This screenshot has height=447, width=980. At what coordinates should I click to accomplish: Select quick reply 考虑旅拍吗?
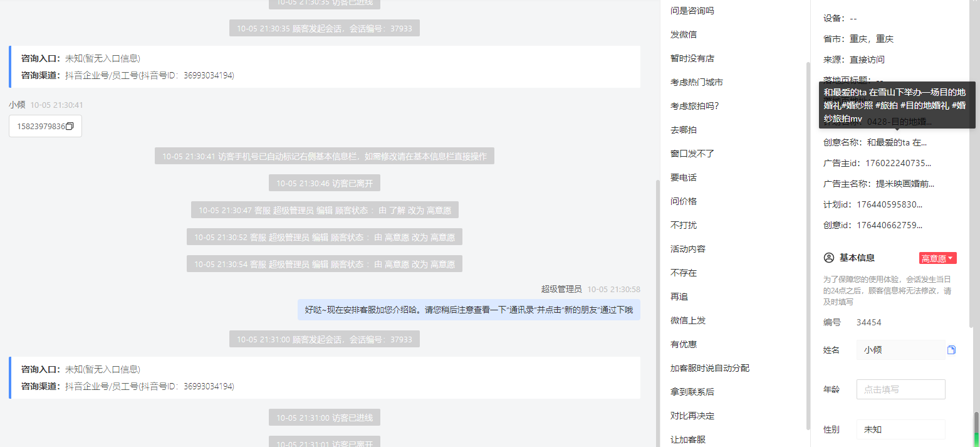click(x=695, y=106)
